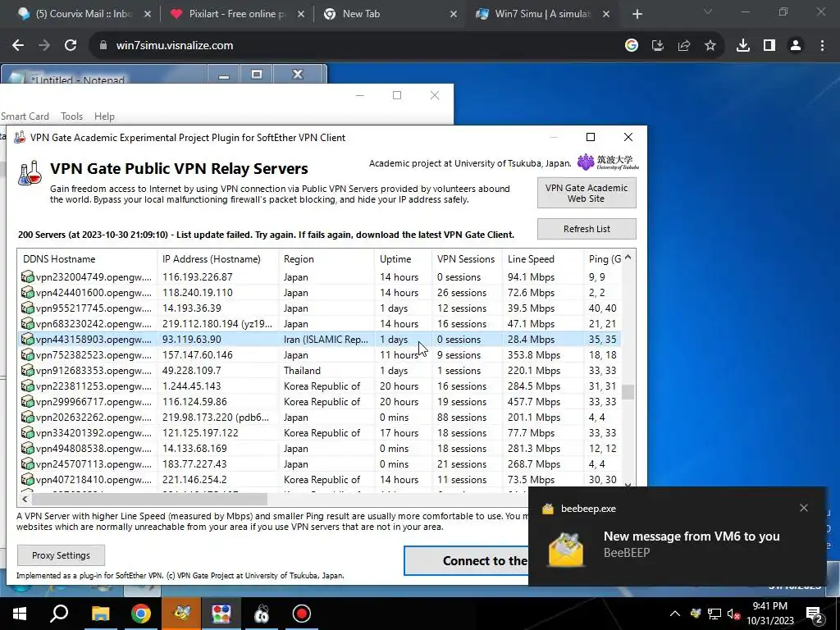
Task: Bookmark this page with star icon
Action: point(710,46)
